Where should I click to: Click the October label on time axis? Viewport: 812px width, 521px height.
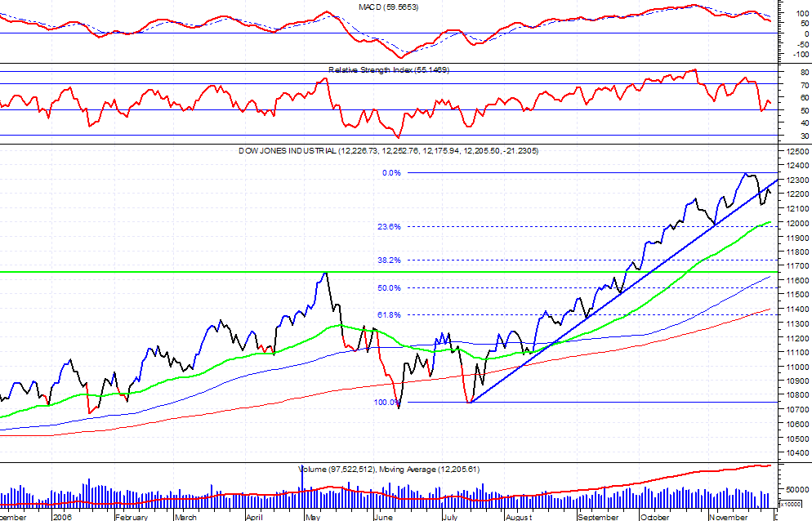click(654, 517)
